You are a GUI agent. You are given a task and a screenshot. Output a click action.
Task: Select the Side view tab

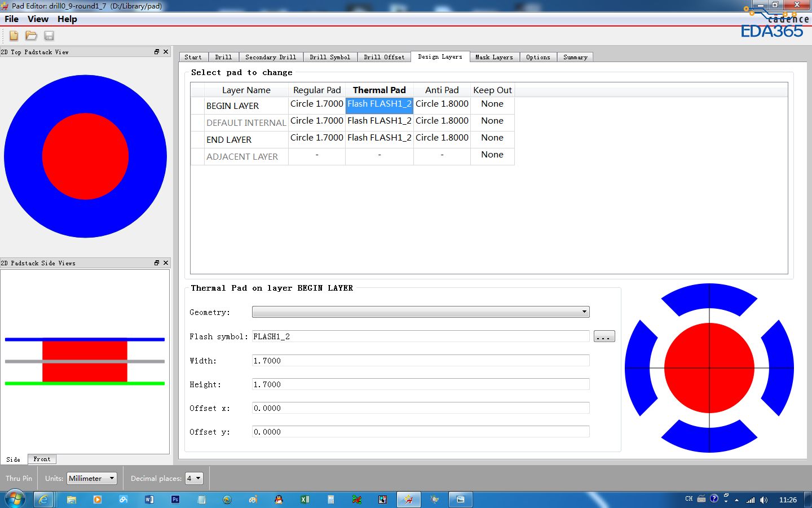tap(14, 459)
